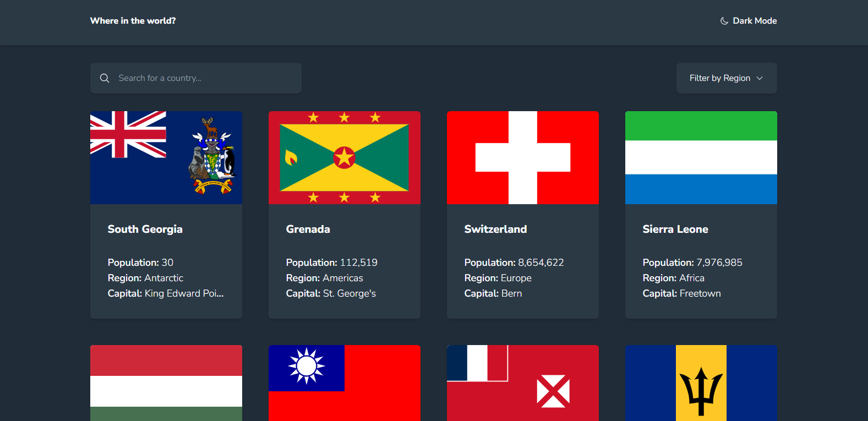Select the Hungary red-white-green flag card
This screenshot has height=421, width=868.
[x=166, y=383]
